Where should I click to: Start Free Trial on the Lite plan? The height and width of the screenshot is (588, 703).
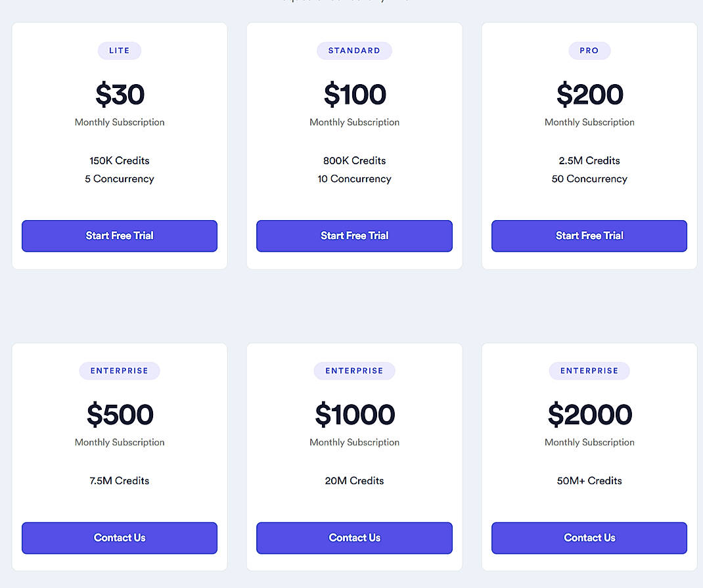tap(119, 236)
